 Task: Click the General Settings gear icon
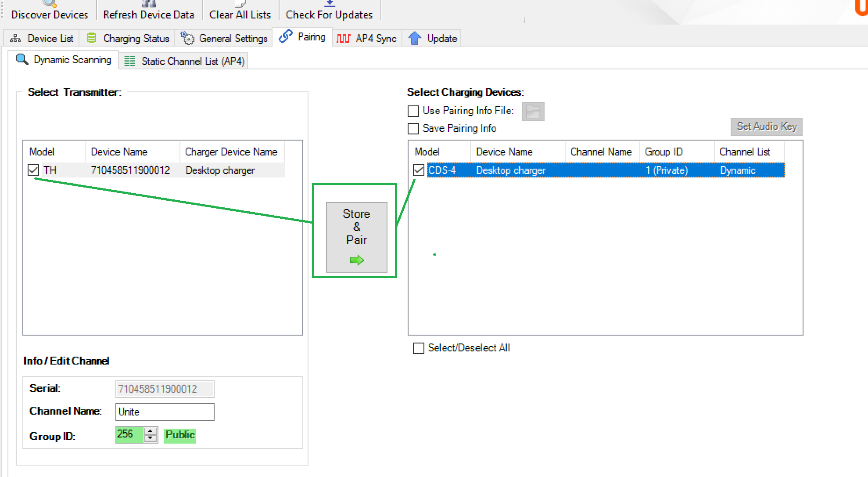[x=187, y=38]
